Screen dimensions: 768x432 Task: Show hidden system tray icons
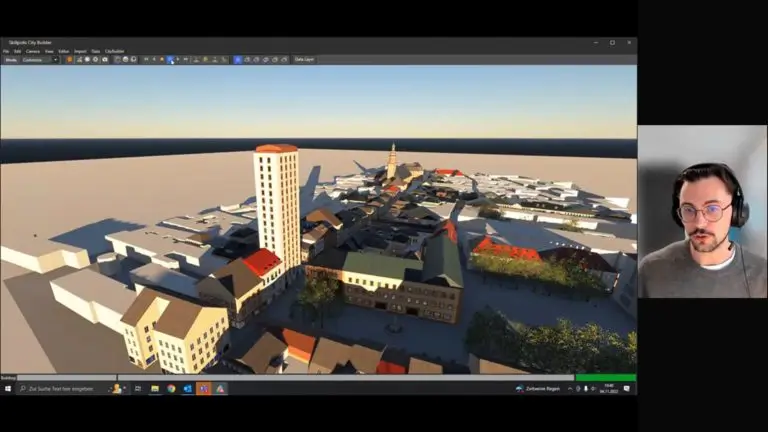point(570,388)
